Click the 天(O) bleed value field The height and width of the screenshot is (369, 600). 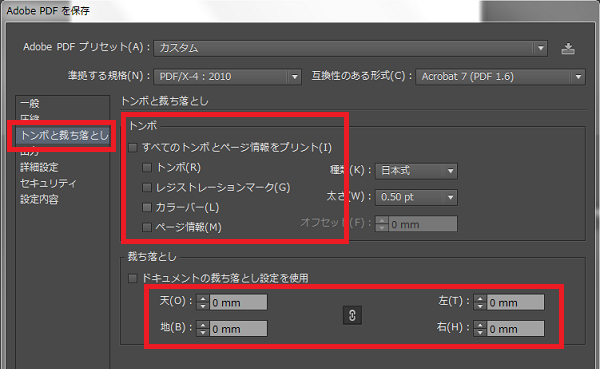[x=238, y=302]
